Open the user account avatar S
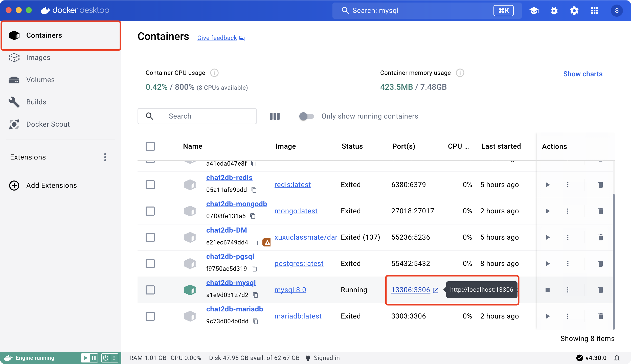 pyautogui.click(x=617, y=11)
